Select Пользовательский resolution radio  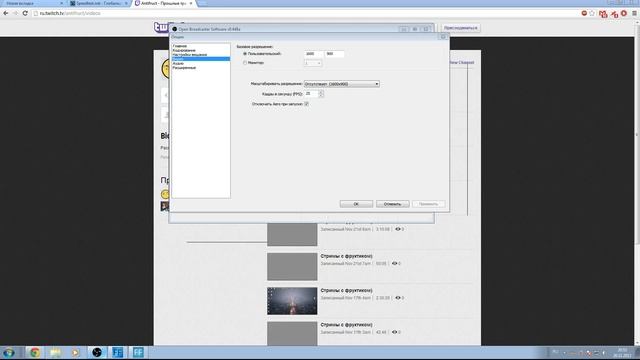point(245,54)
